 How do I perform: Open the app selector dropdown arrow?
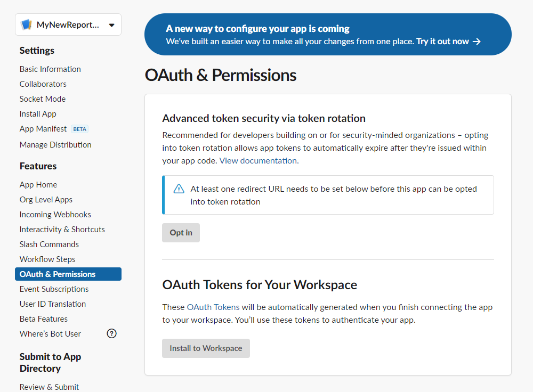tap(111, 25)
